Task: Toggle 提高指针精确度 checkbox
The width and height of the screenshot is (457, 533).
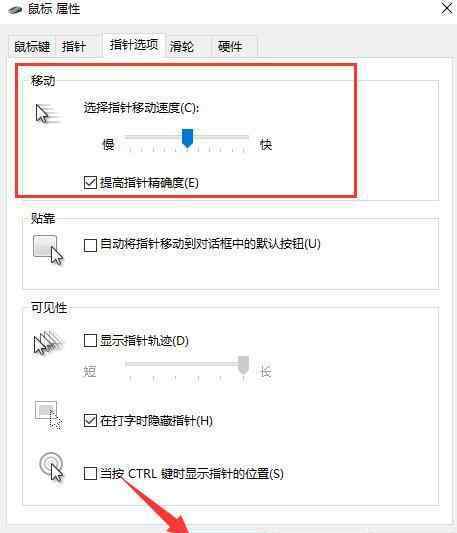Action: tap(90, 183)
